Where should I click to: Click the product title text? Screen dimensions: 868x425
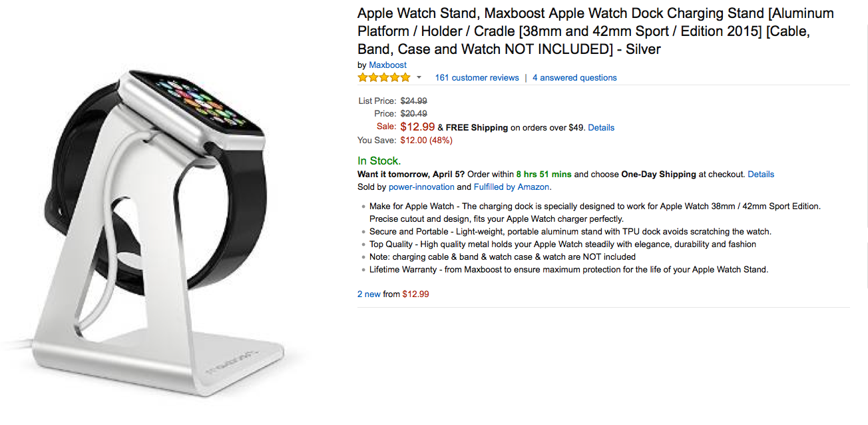coord(596,31)
